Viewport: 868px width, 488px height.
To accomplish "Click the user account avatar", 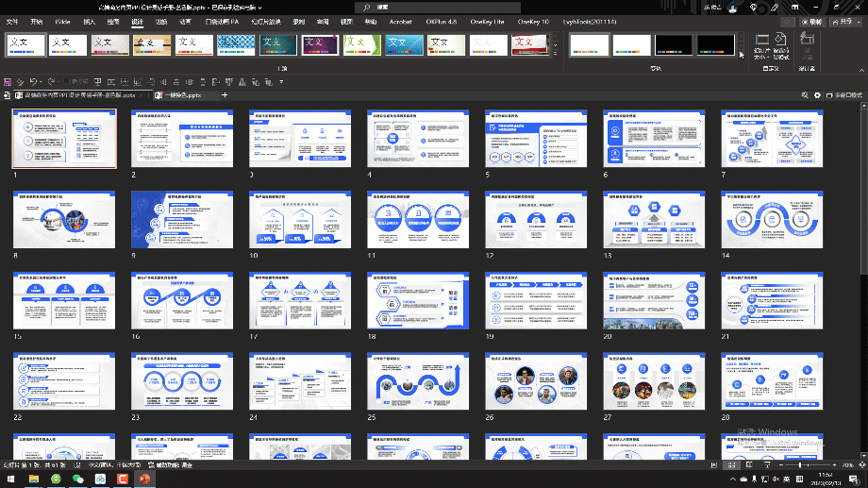I will (732, 8).
